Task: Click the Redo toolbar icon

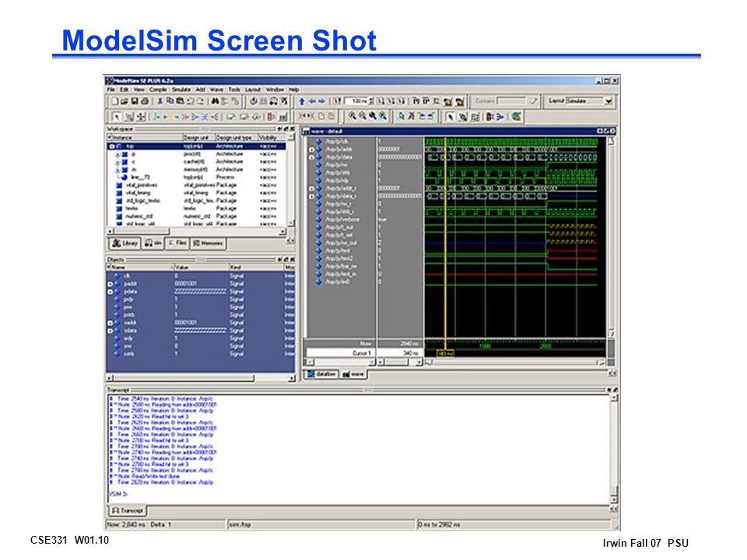Action: click(x=201, y=101)
